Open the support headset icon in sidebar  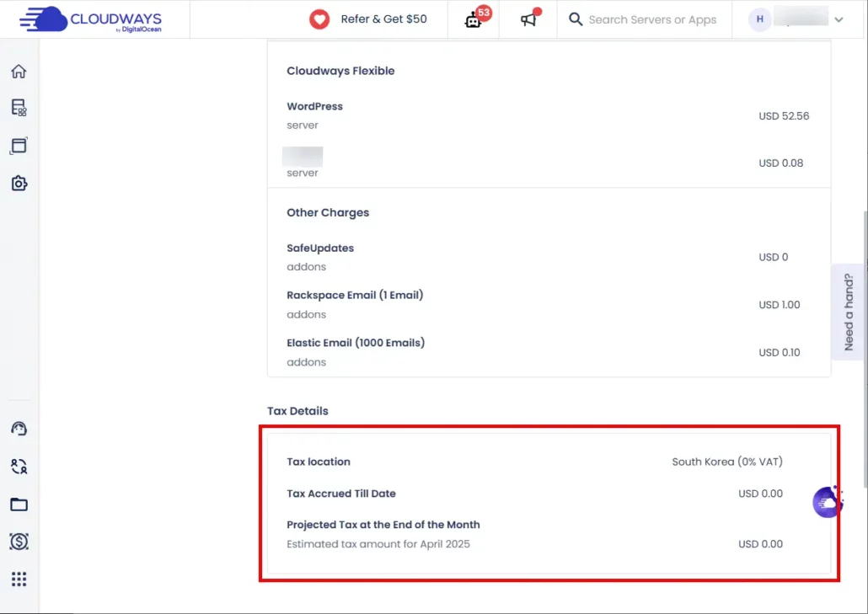[19, 429]
